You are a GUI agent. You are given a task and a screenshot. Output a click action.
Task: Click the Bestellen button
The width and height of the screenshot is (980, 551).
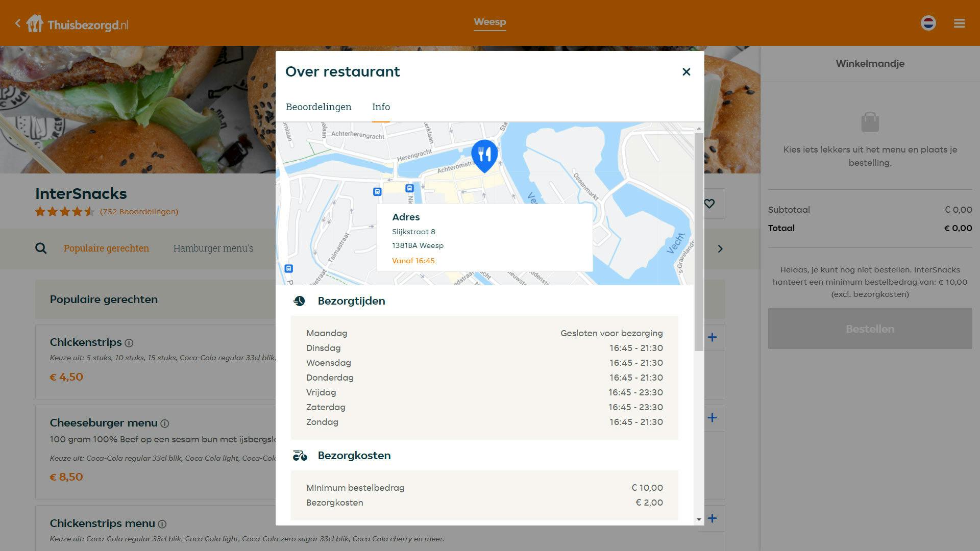tap(870, 329)
